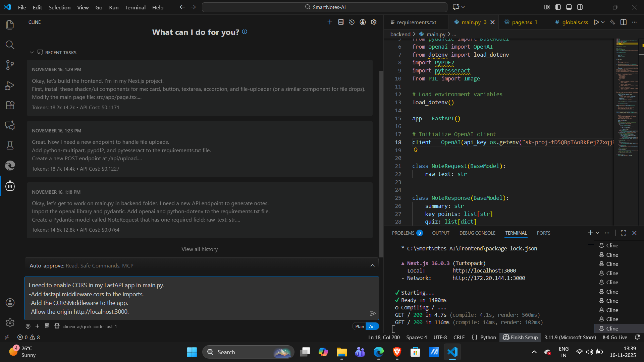Open Cline settings gear in panel header
The height and width of the screenshot is (362, 644).
(x=374, y=22)
